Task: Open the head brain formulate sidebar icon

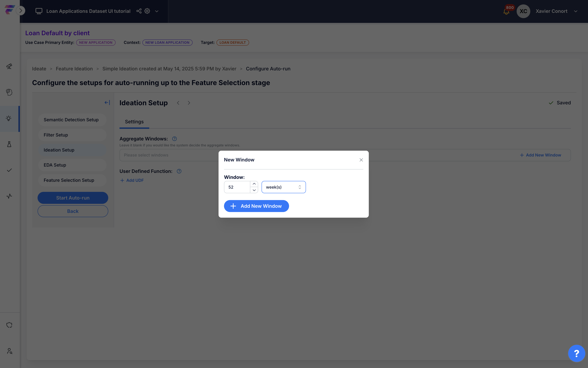Action: pos(9,92)
